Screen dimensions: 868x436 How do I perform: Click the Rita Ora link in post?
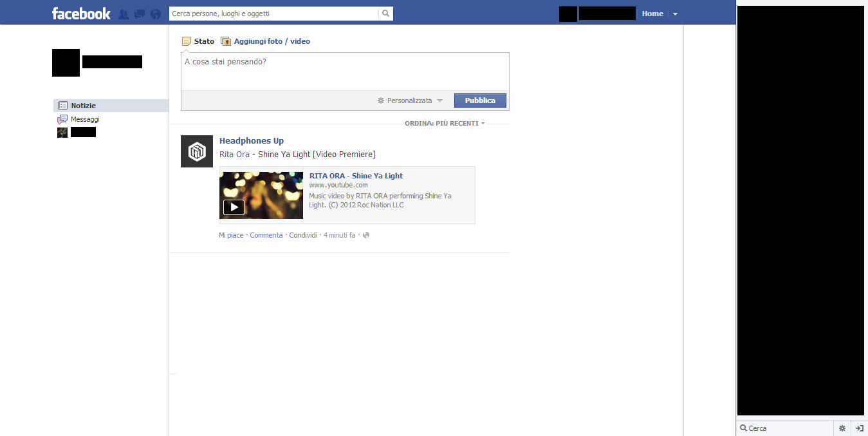coord(234,155)
